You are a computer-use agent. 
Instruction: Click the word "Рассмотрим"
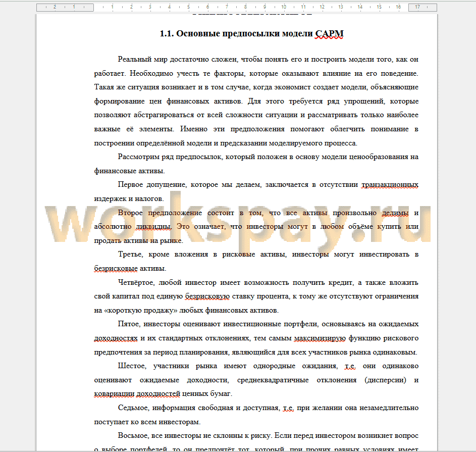tap(139, 157)
